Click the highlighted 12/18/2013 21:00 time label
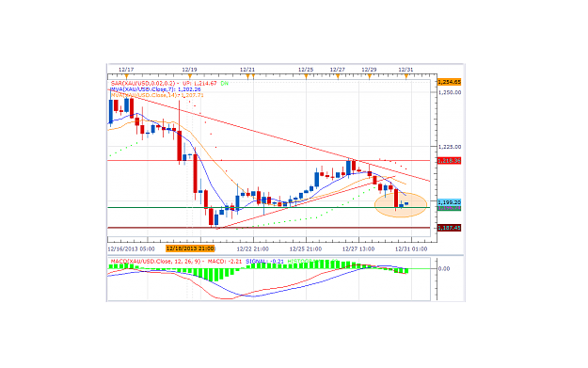The image size is (588, 368). coord(190,248)
